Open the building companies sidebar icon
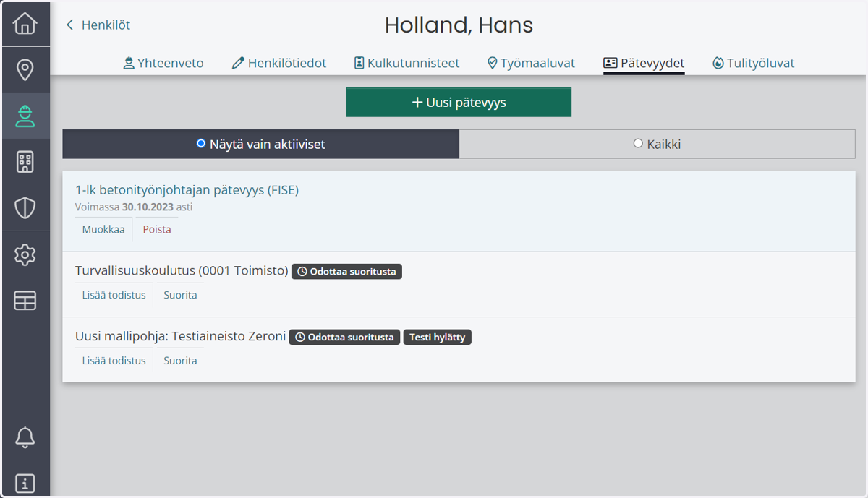The height and width of the screenshot is (498, 868). [25, 162]
